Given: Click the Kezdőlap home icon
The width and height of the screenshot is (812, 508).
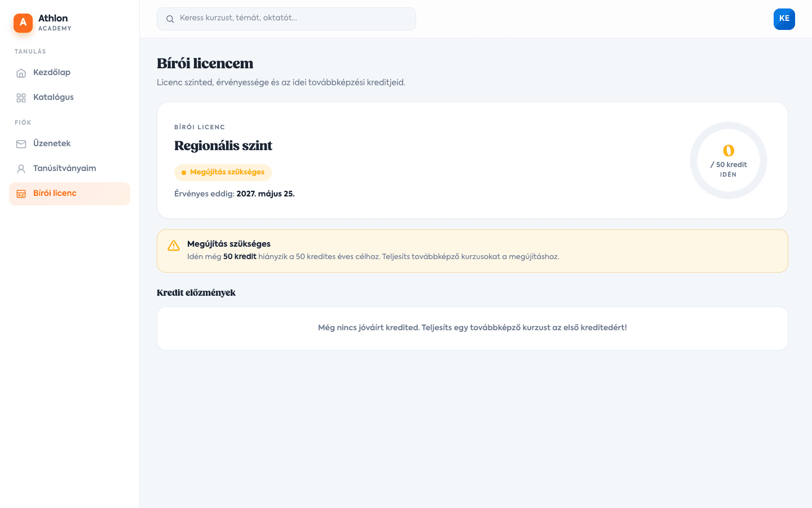Looking at the screenshot, I should point(21,73).
